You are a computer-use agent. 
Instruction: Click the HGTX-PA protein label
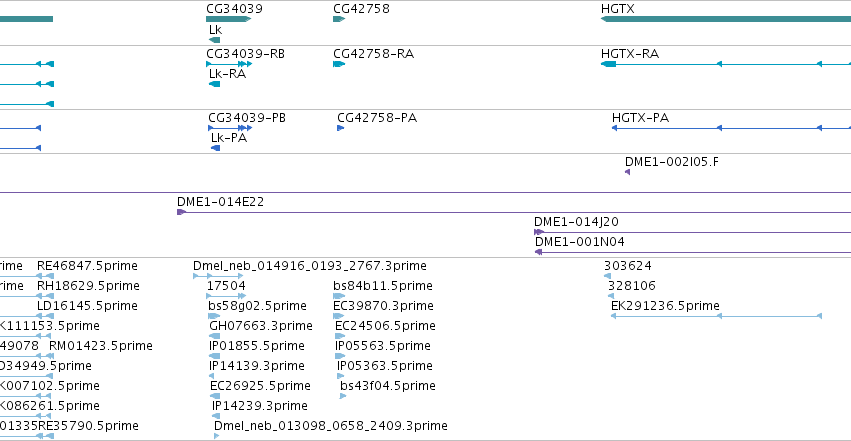point(640,118)
